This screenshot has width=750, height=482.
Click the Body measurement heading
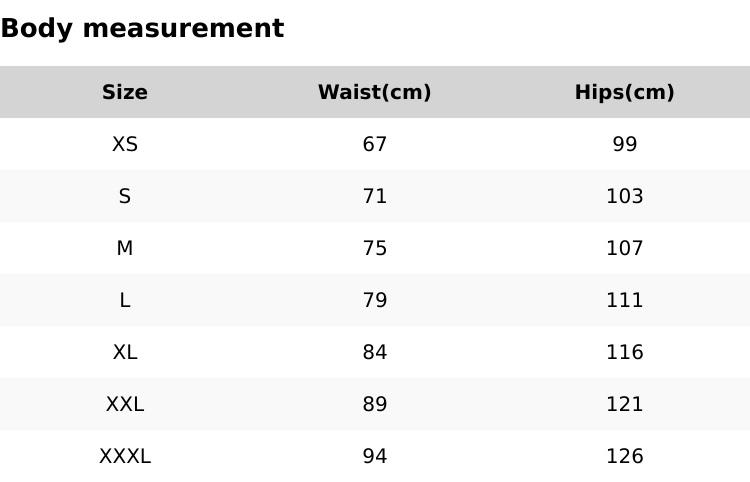[x=142, y=29]
